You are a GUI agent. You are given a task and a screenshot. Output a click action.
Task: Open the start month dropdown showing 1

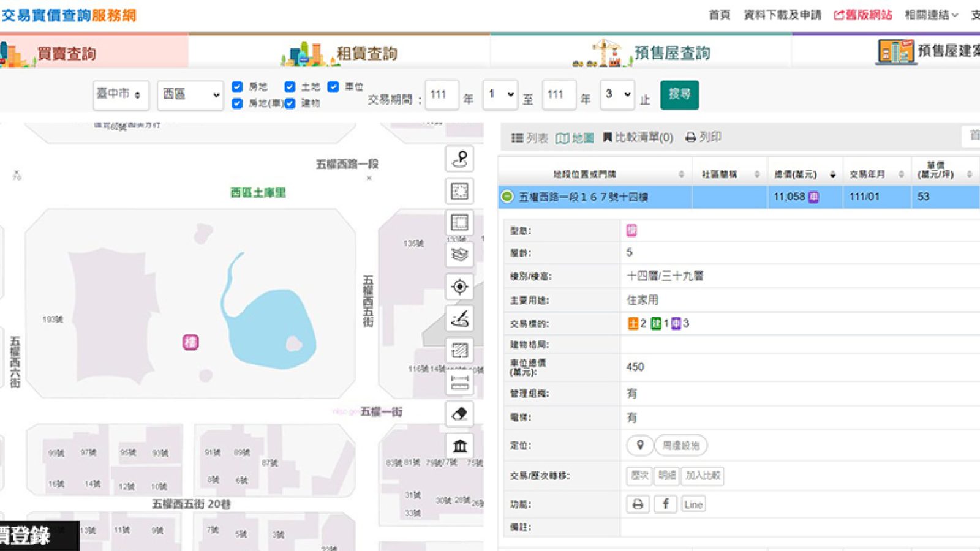coord(500,95)
